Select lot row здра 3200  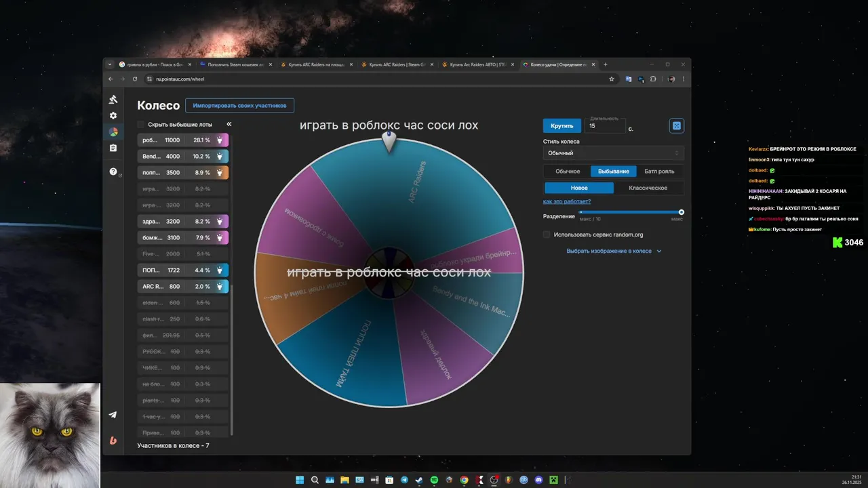183,222
